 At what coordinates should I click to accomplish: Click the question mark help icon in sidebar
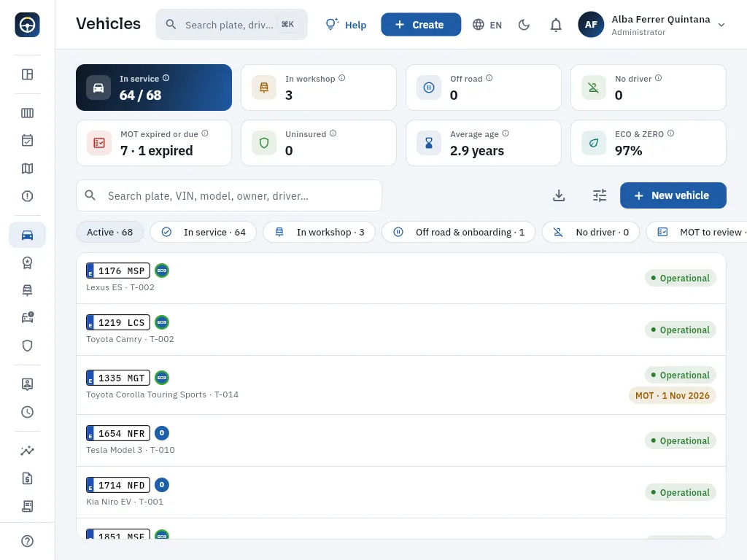(27, 541)
